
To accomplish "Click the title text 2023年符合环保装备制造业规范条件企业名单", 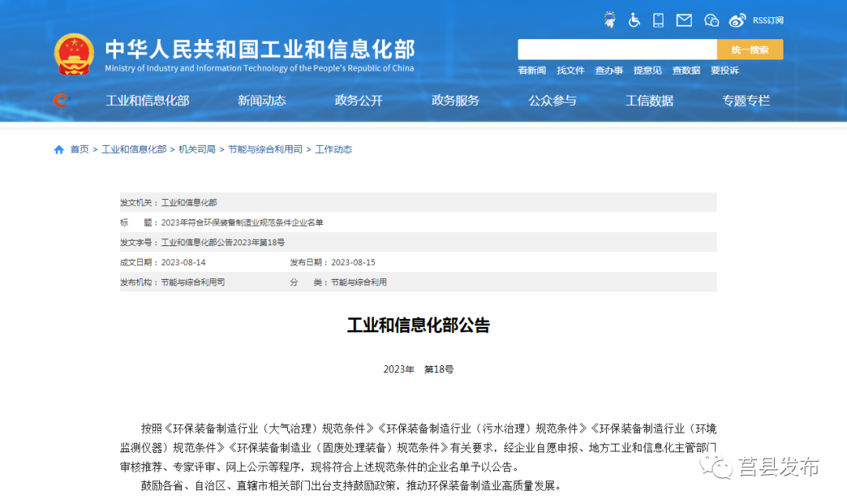I will click(242, 223).
